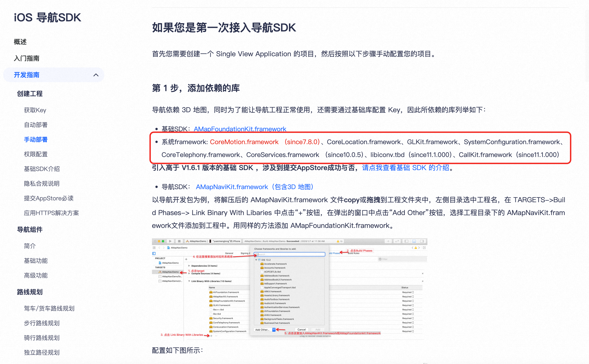589x364 pixels.
Task: Open the 概述 section in sidebar
Action: (20, 42)
